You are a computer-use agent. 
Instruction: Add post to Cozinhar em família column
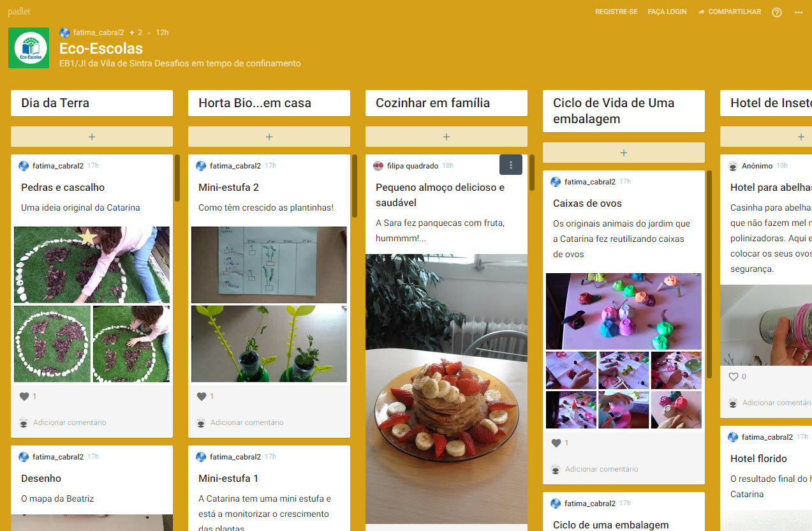pos(447,137)
